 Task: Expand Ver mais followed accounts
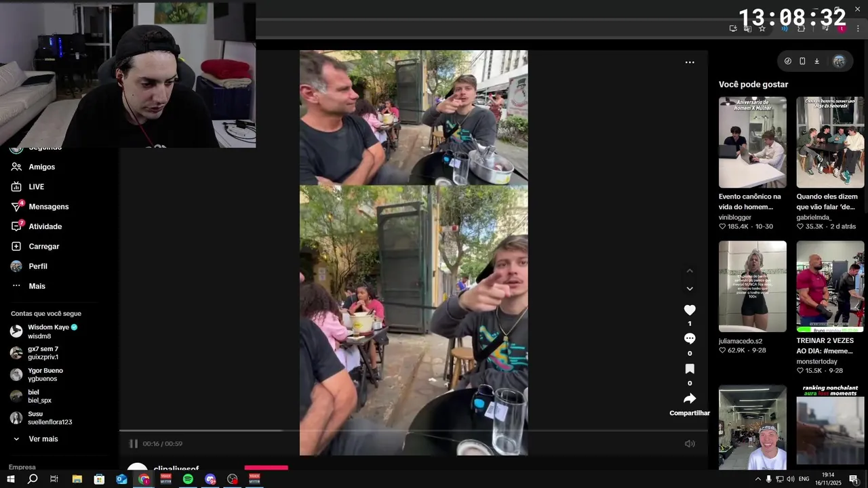point(43,439)
